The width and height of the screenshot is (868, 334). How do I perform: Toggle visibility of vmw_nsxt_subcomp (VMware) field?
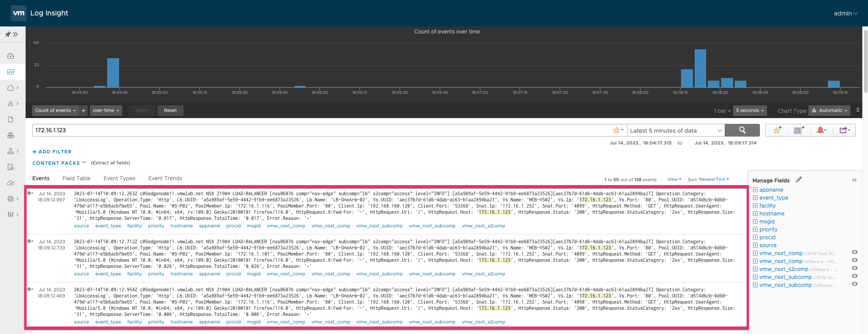[x=854, y=284]
